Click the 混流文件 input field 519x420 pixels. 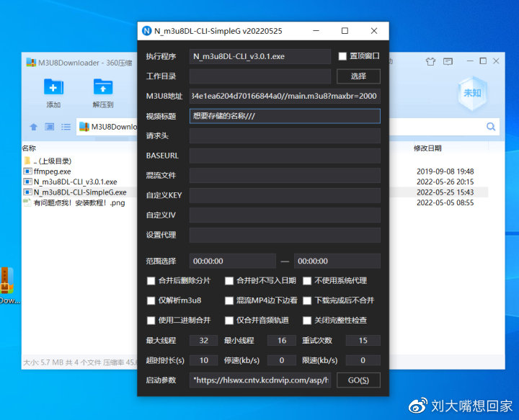click(x=285, y=176)
